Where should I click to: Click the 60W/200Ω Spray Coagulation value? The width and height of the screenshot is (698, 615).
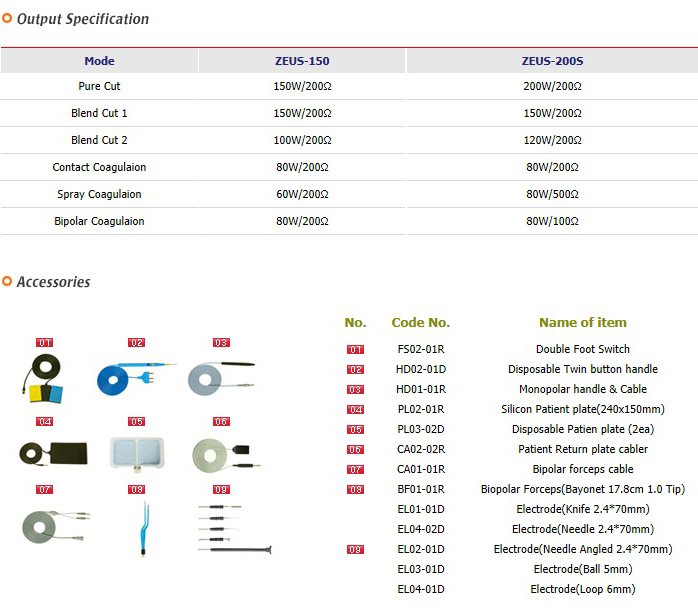pos(302,194)
